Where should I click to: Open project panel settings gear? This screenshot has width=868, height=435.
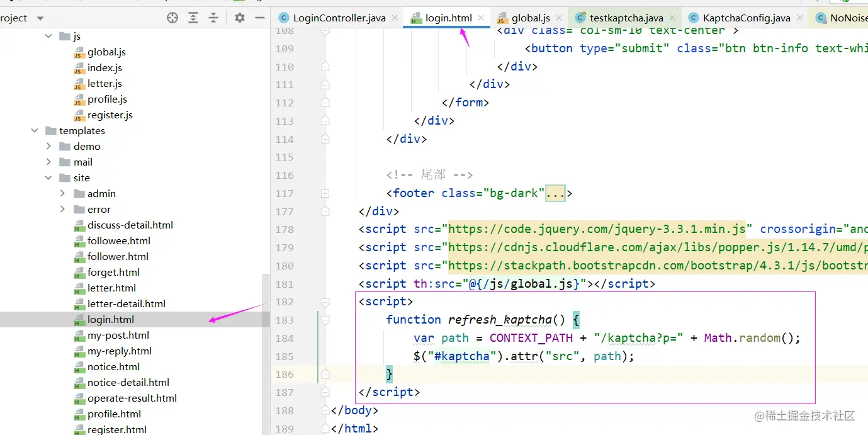click(x=239, y=18)
